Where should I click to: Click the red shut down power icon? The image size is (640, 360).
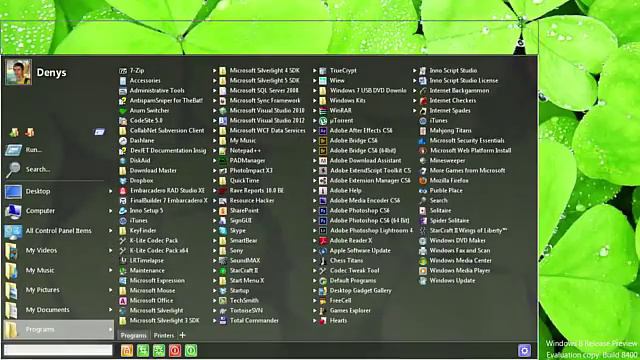point(175,350)
